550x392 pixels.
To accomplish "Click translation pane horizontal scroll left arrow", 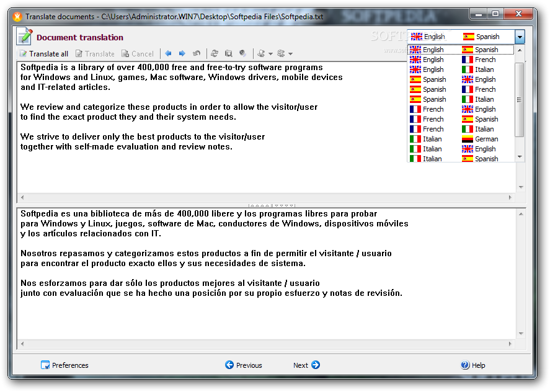I will pyautogui.click(x=22, y=344).
